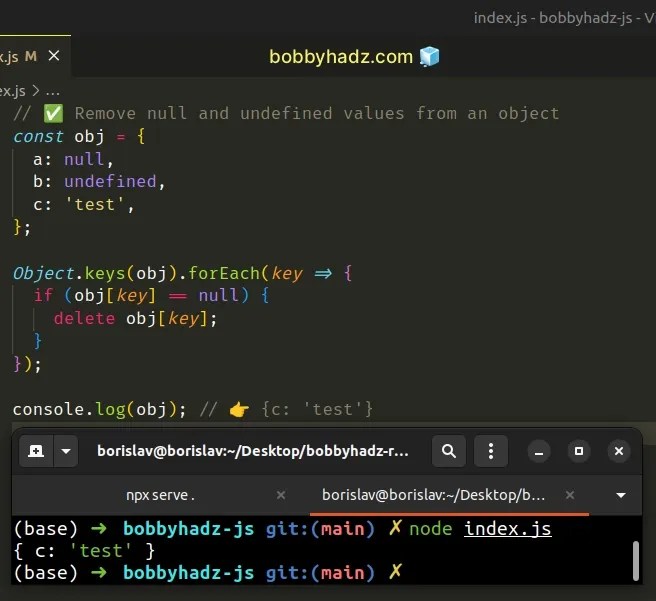Click the underlined index.js in terminal command
Viewport: 656px width, 601px height.
point(507,529)
